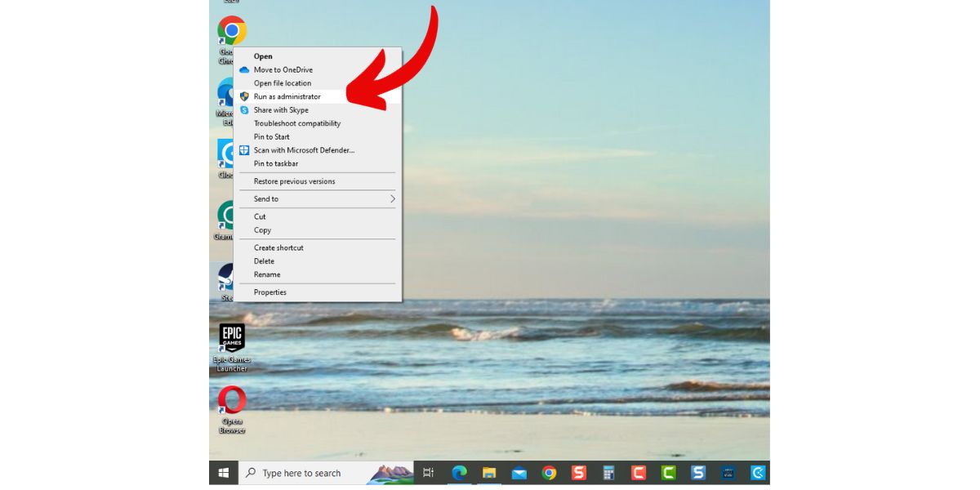The height and width of the screenshot is (490, 980).
Task: Click Microsoft Edge icon in taskbar
Action: [459, 473]
